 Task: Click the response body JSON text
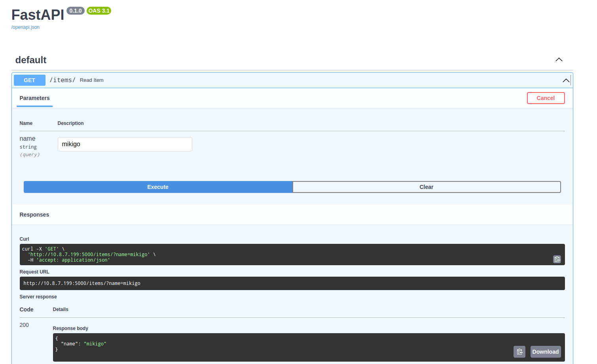pos(83,344)
